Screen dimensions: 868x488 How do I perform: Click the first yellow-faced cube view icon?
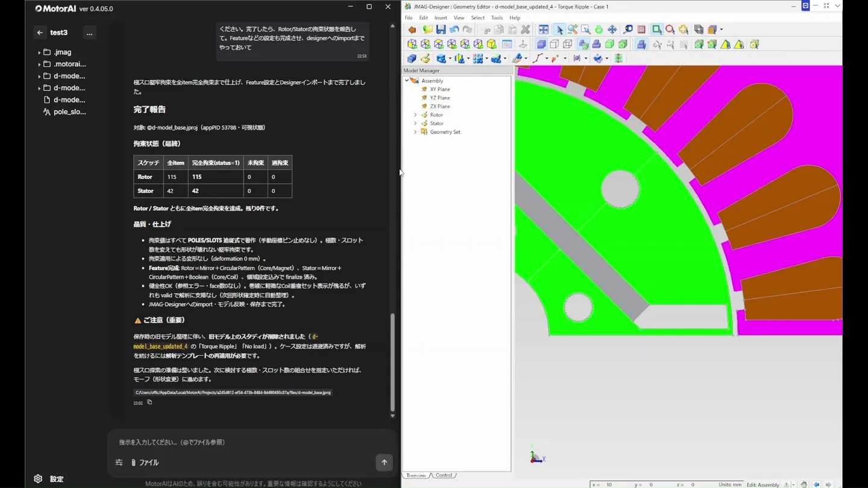(412, 44)
